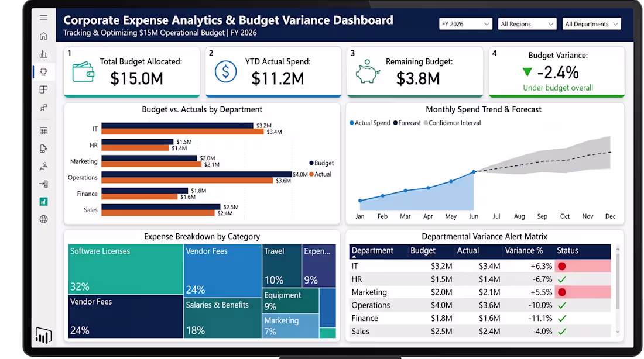Click the "$3.6M" Operations actual cell

489,305
